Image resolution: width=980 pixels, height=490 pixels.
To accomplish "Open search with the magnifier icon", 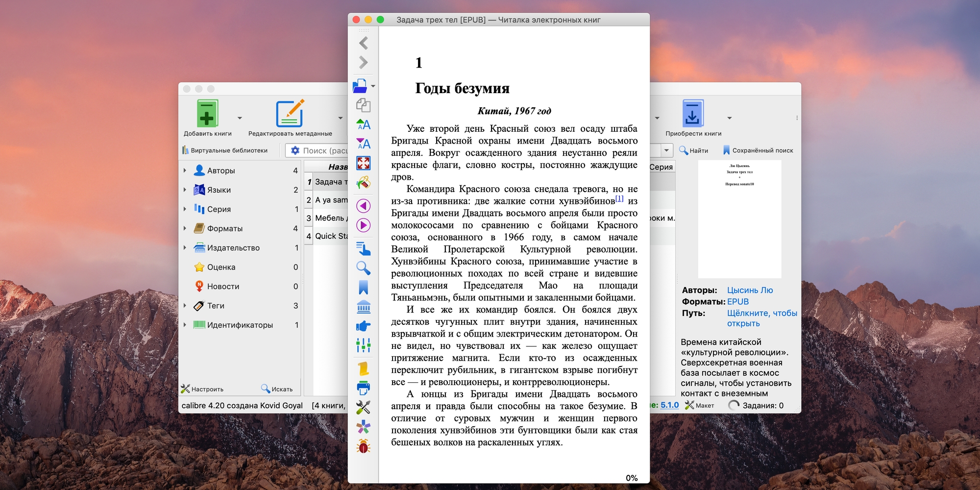I will (363, 268).
